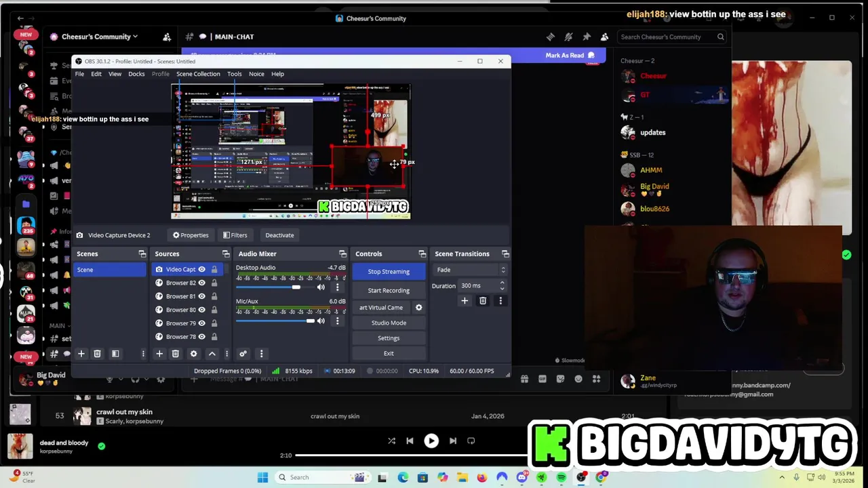
Task: Skip to next track in Spotify
Action: pyautogui.click(x=453, y=441)
